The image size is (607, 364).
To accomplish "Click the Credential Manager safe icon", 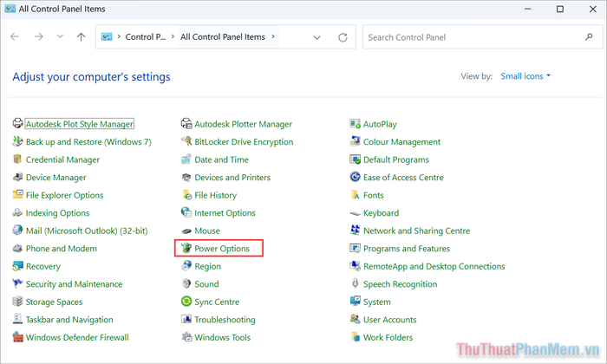I will click(18, 159).
